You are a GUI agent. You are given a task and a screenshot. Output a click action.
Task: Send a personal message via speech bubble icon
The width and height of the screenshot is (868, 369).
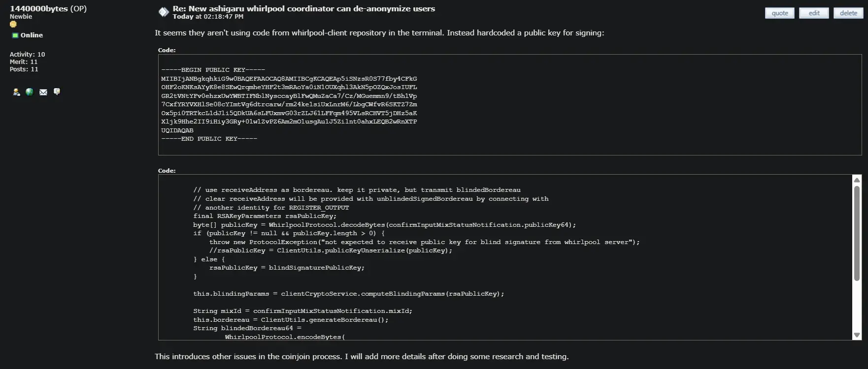click(57, 92)
